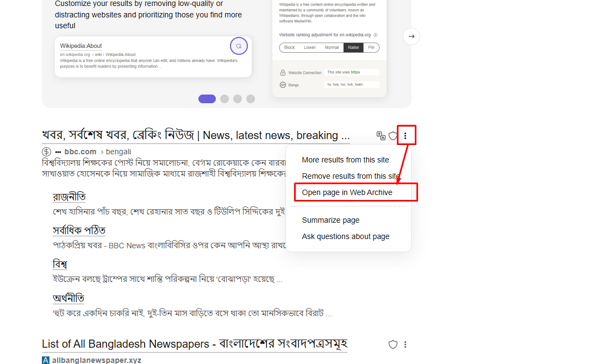The image size is (598, 364).
Task: Click 'Website ranking adjustment for en.wikipedia.org' label
Action: (325, 35)
